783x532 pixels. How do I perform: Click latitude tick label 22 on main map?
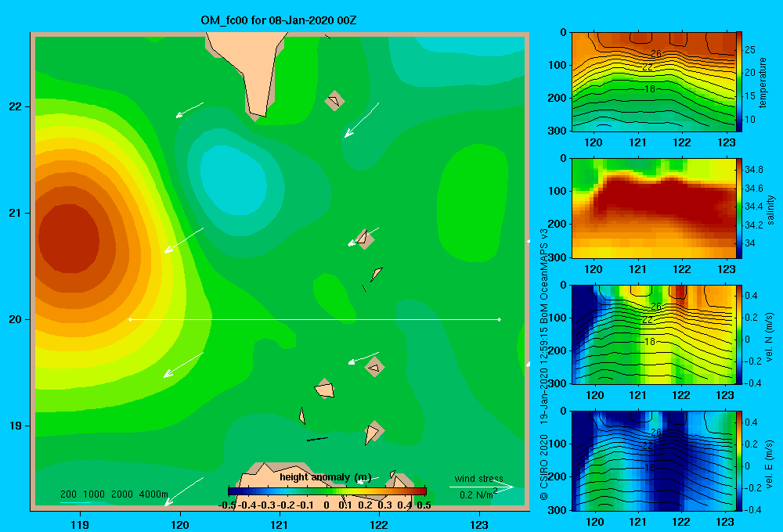16,106
